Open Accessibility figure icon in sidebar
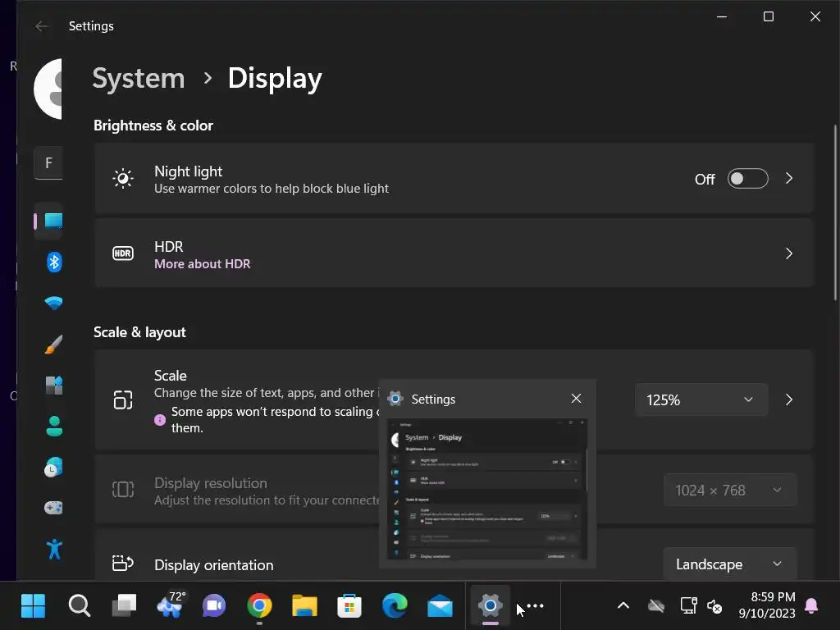Screen dimensions: 840x630 click(x=54, y=549)
